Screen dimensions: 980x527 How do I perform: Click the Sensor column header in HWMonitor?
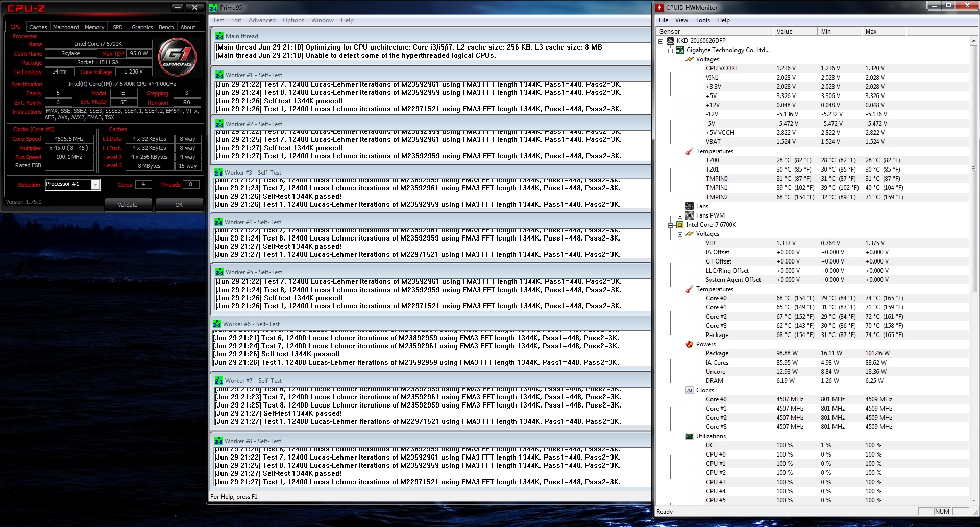click(x=715, y=32)
